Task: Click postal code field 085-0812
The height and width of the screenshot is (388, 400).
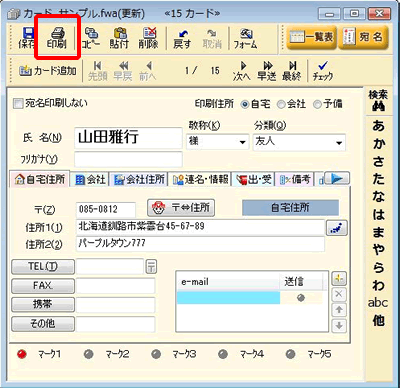Action: click(106, 210)
